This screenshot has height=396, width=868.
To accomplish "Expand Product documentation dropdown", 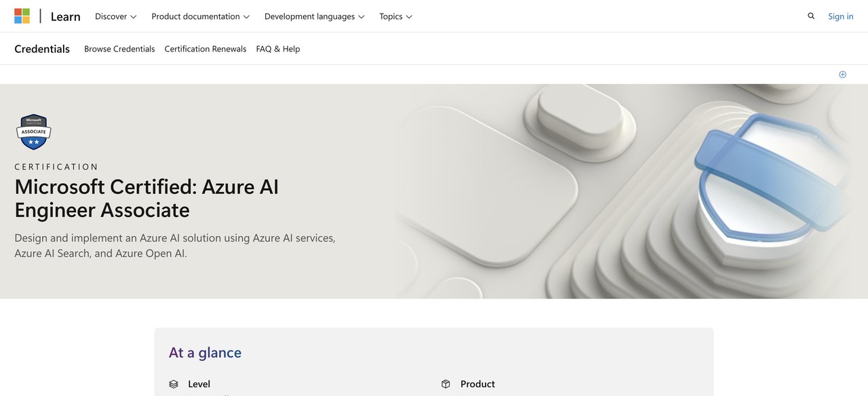I will tap(201, 16).
